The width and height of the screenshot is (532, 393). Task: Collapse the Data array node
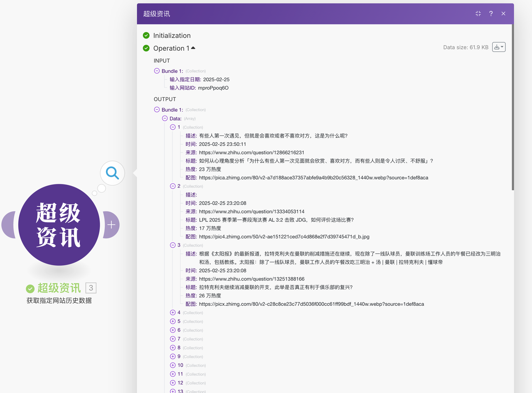click(x=165, y=118)
